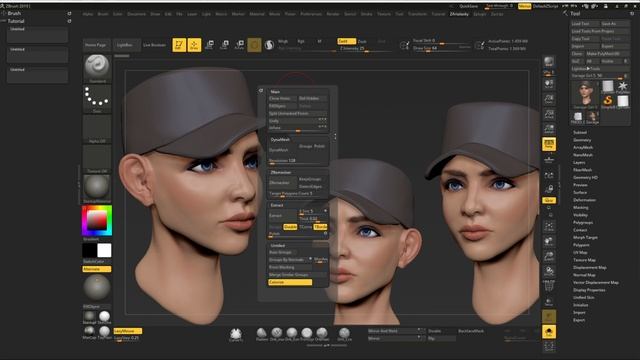Open the Document menu
Image resolution: width=640 pixels, height=360 pixels.
tap(136, 14)
